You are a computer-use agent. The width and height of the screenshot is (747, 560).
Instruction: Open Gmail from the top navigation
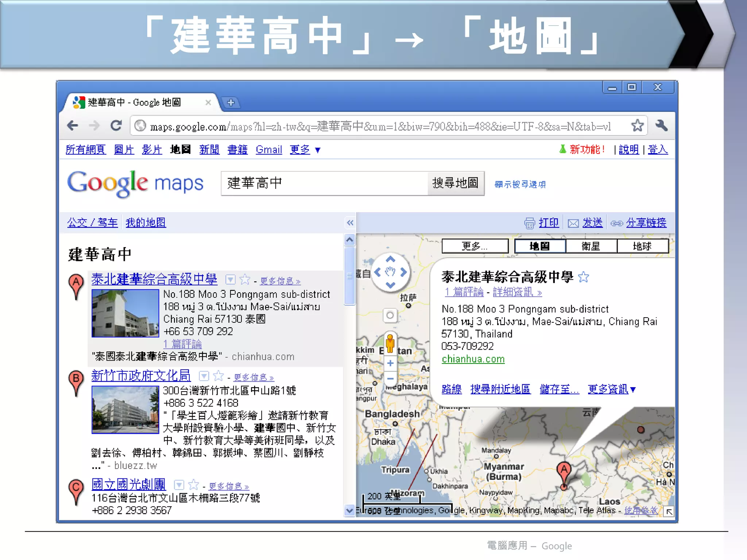point(269,149)
